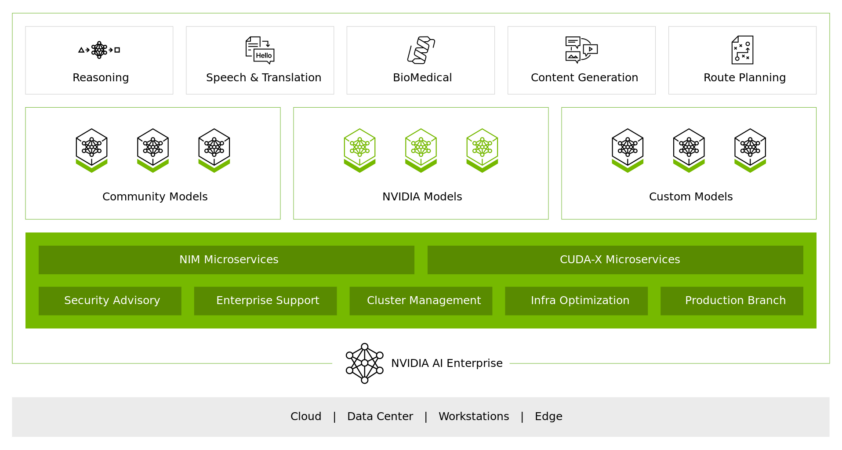Choose the Production Branch block

732,301
